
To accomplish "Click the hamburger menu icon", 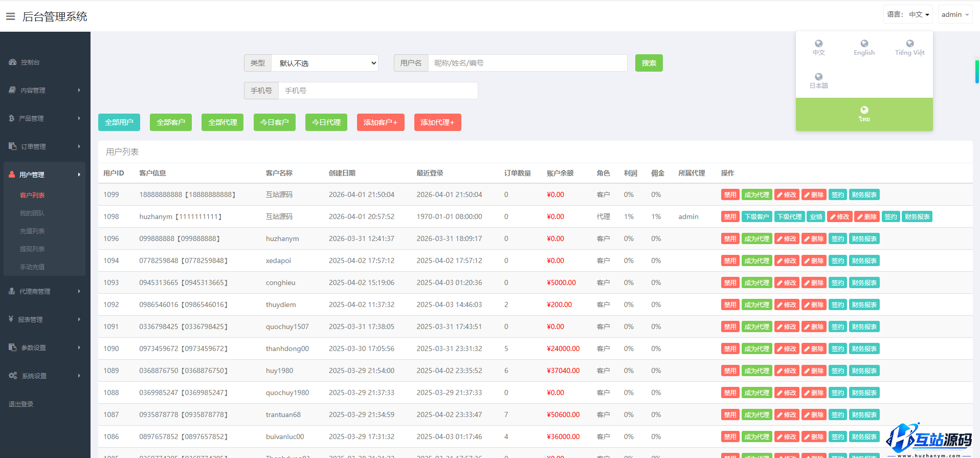I will pyautogui.click(x=10, y=16).
